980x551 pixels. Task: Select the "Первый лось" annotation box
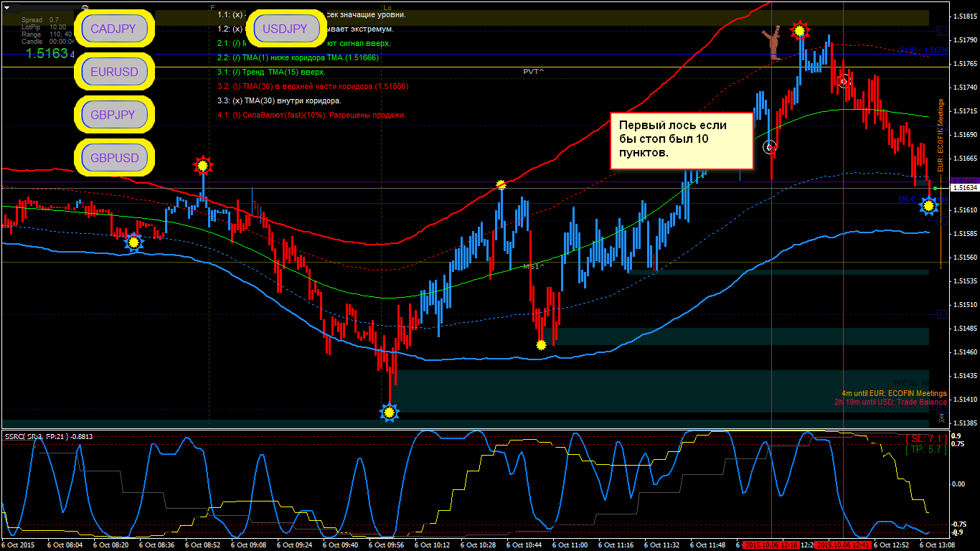tap(682, 141)
